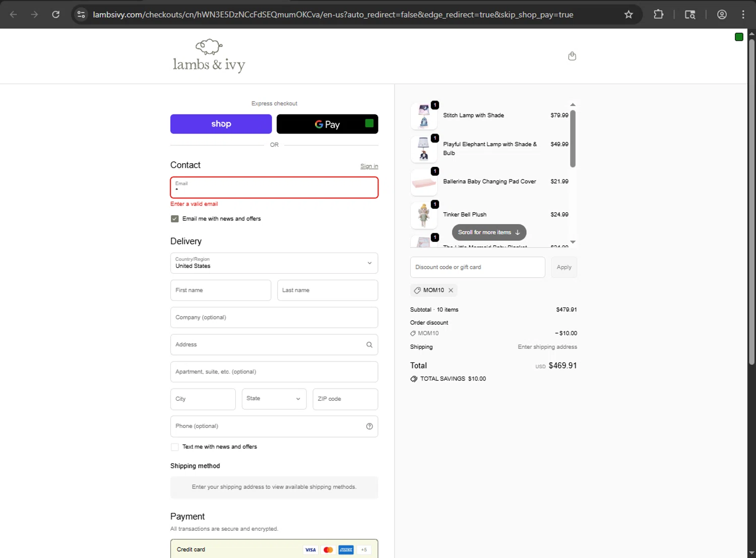This screenshot has width=756, height=558.
Task: Click the American Express card icon
Action: tap(346, 550)
